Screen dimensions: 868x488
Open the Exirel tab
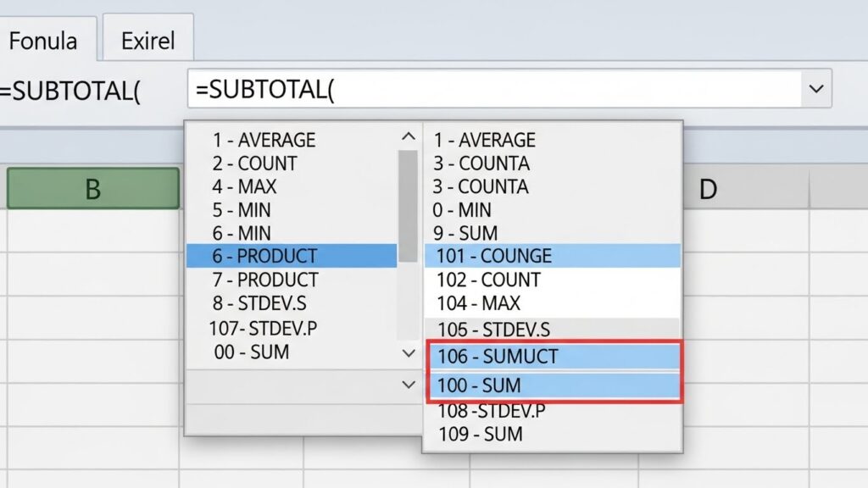click(148, 41)
